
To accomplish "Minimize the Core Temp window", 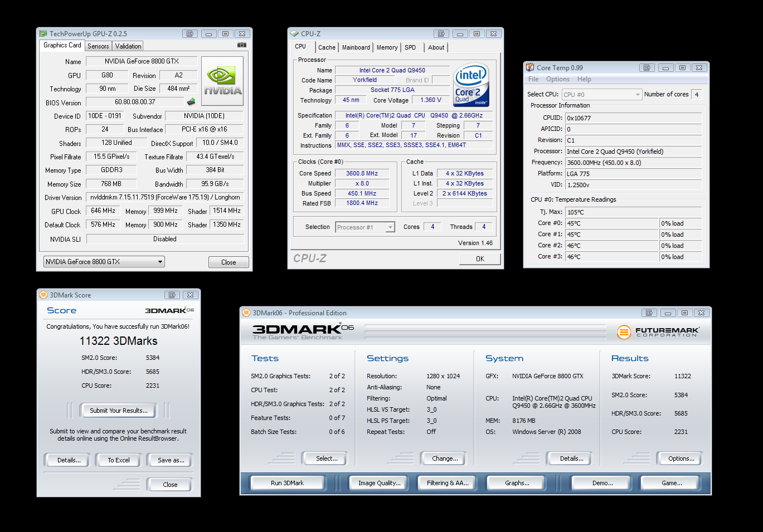I will pyautogui.click(x=666, y=68).
